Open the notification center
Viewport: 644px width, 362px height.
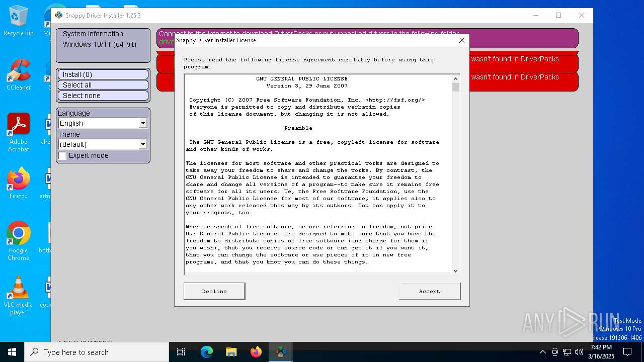[x=627, y=352]
